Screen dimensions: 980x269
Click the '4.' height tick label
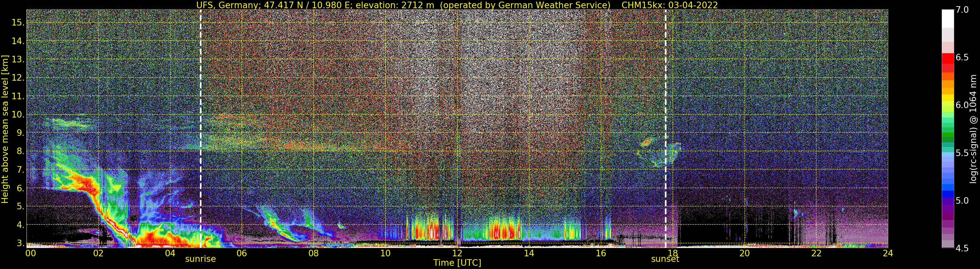click(x=21, y=225)
